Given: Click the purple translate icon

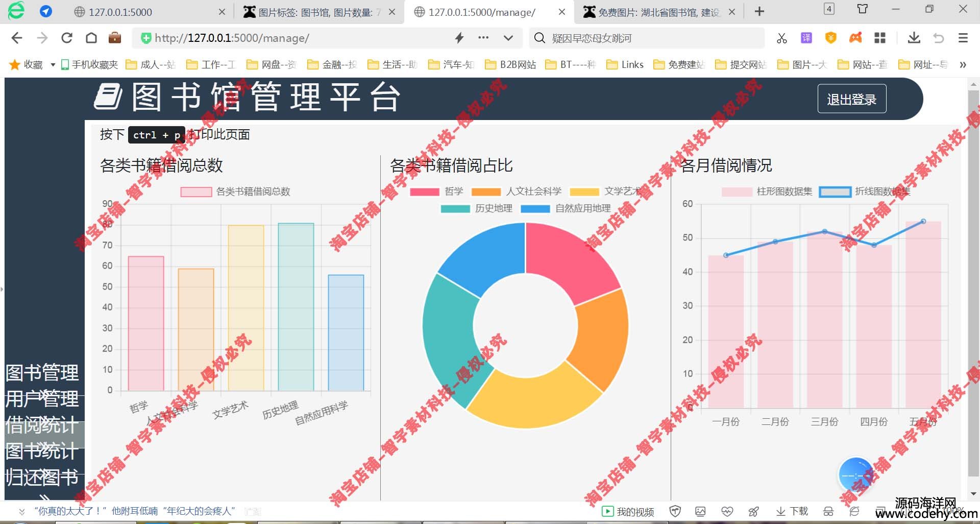Looking at the screenshot, I should 806,38.
